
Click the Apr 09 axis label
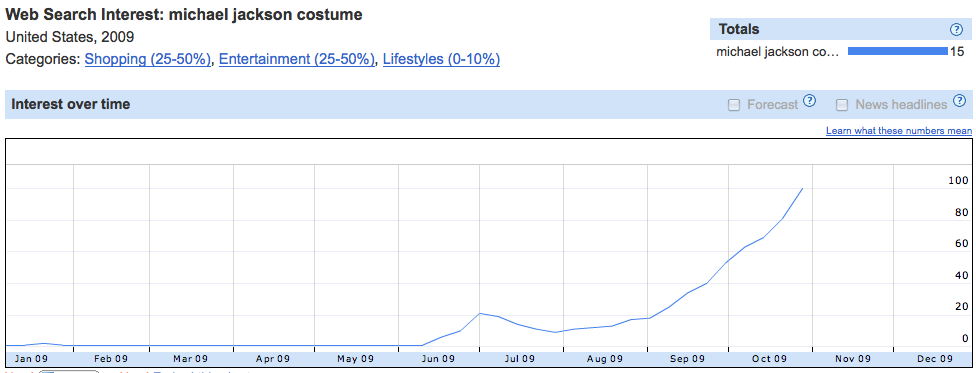click(273, 359)
